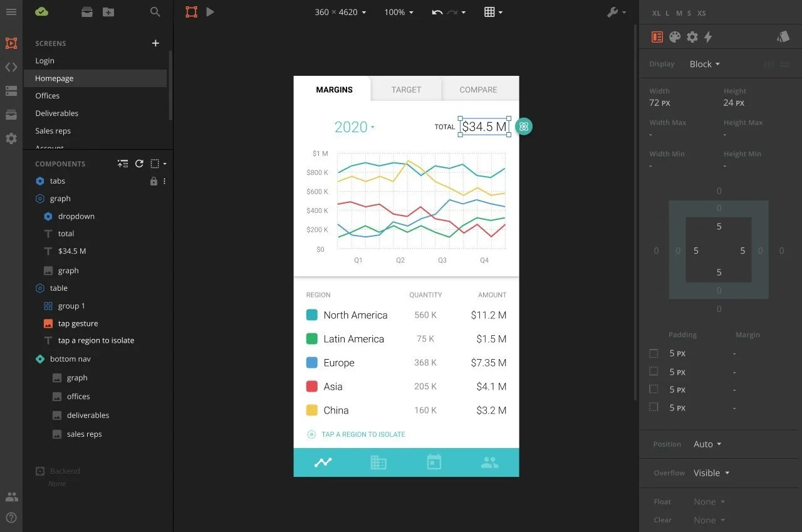The width and height of the screenshot is (802, 532).
Task: Open the color palette panel icon
Action: pos(675,37)
